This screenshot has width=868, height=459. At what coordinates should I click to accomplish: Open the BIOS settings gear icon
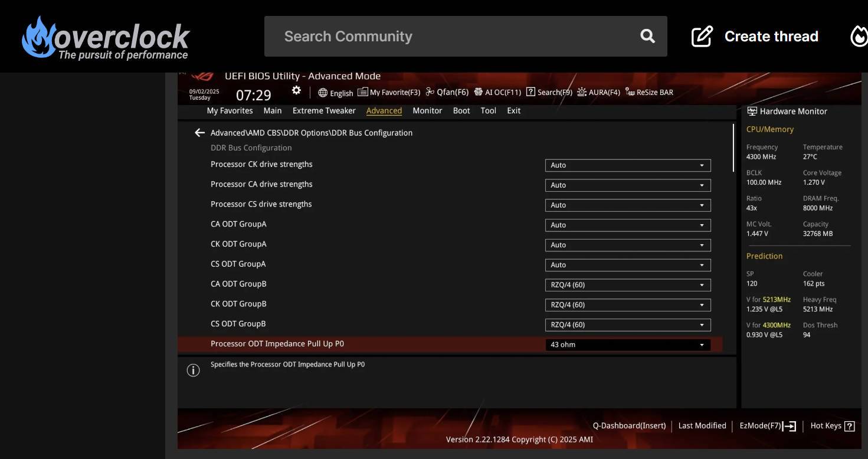point(296,90)
